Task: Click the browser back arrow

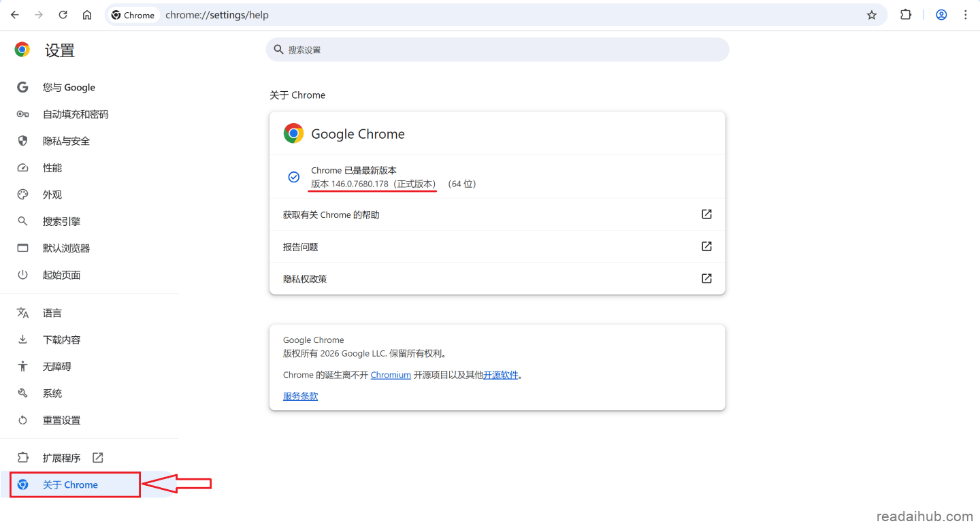Action: (15, 15)
